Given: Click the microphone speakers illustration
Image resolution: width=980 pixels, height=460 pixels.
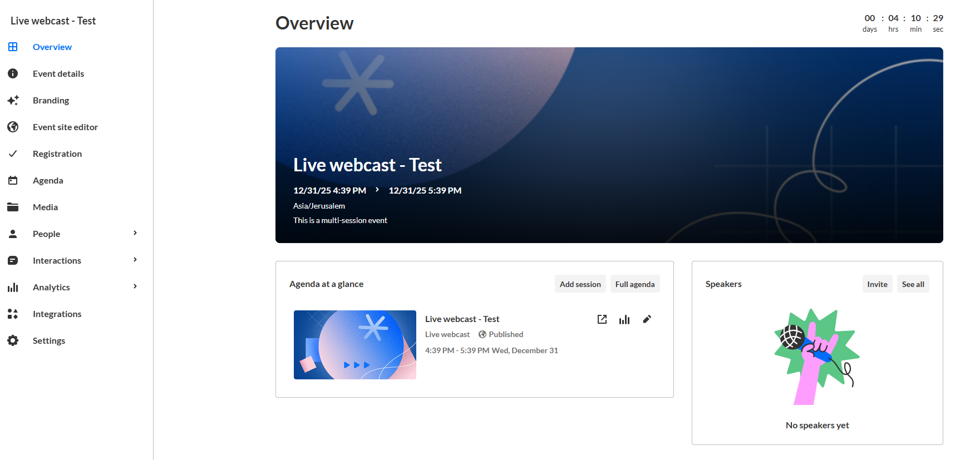Looking at the screenshot, I should tap(817, 357).
